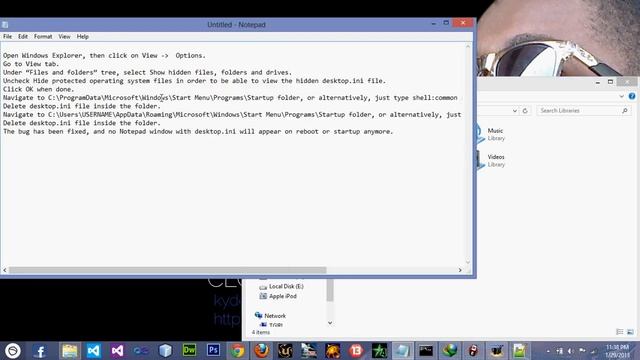Click the line starting 'The bug has been fixed'

coord(198,132)
